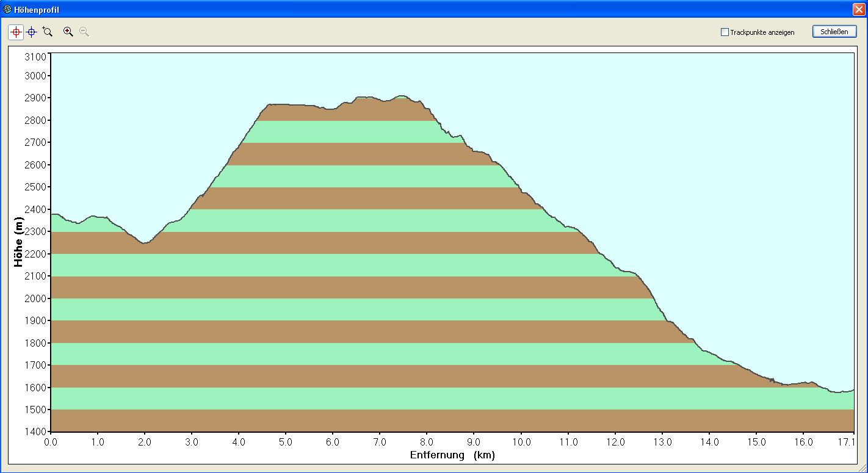The image size is (868, 473).
Task: Click the Höhe (m) axis title
Action: [19, 242]
